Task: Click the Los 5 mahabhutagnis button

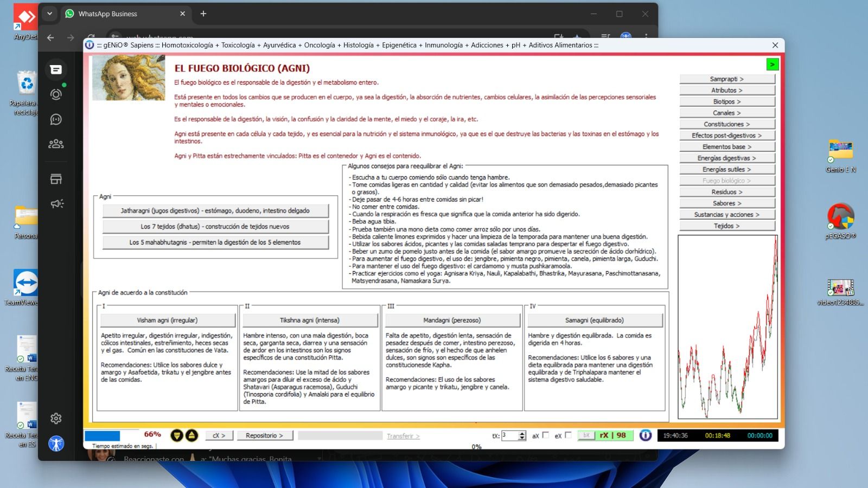Action: click(x=215, y=242)
